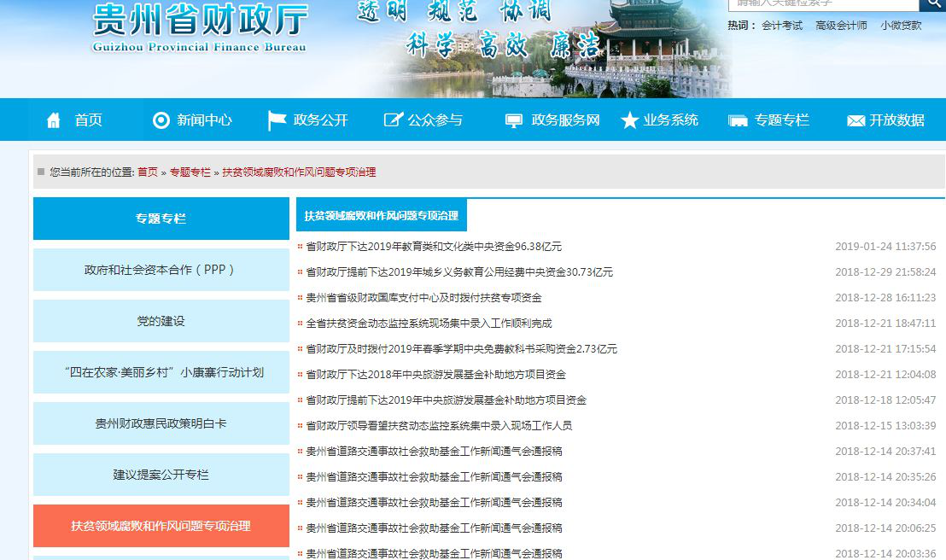Open article about 免费教科书采购资金2.73亿元
This screenshot has height=560, width=946.
coord(461,349)
